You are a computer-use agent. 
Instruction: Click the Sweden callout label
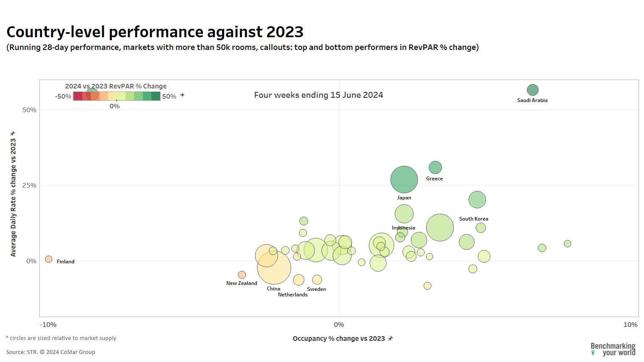pos(316,289)
